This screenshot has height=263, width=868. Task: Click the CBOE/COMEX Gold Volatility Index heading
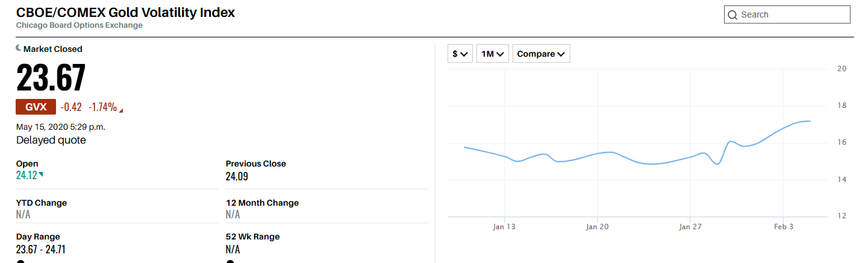click(125, 12)
